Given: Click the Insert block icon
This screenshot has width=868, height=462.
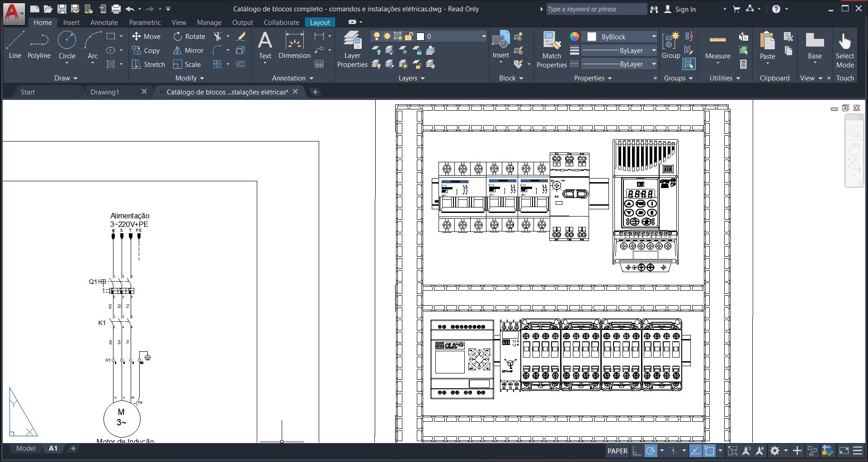Looking at the screenshot, I should pos(500,43).
